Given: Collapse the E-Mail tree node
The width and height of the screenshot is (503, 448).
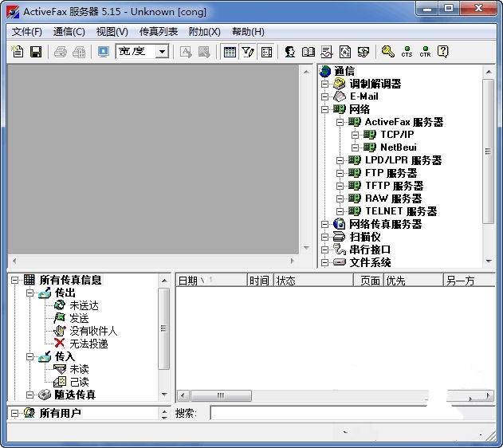Looking at the screenshot, I should pos(324,96).
